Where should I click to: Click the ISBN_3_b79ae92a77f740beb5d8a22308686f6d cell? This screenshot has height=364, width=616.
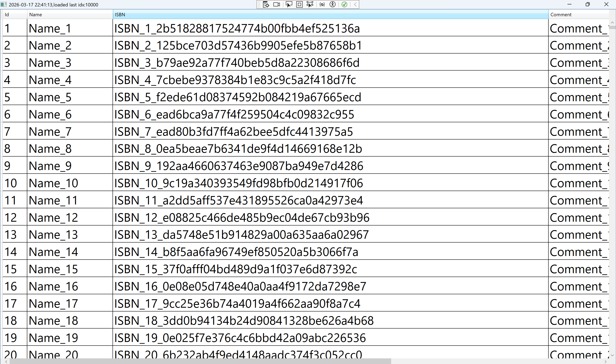pyautogui.click(x=331, y=62)
